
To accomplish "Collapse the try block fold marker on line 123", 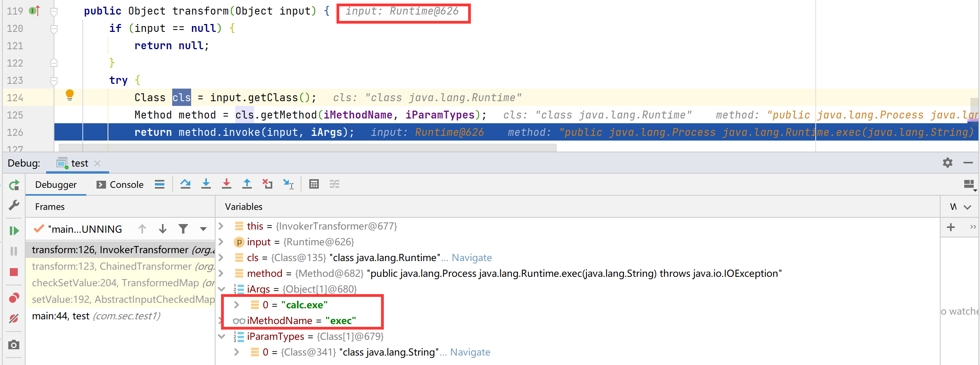I will (54, 81).
